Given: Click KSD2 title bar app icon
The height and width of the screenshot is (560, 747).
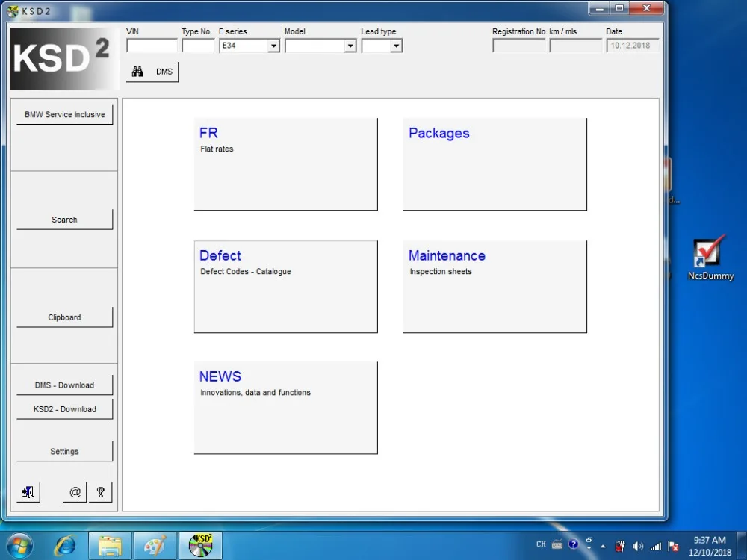Looking at the screenshot, I should [13, 11].
